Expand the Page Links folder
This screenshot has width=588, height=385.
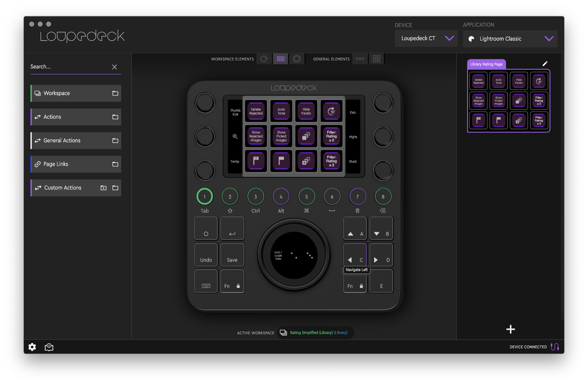[x=115, y=164]
